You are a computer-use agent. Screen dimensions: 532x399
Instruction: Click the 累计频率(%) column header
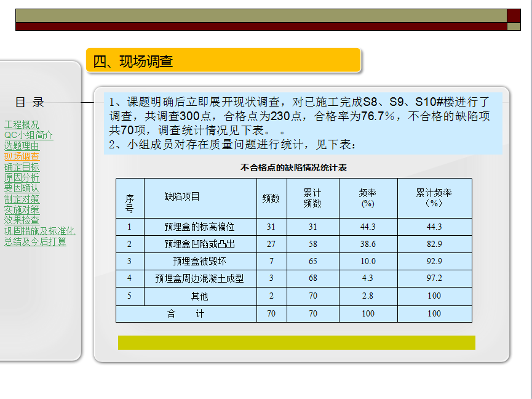coord(434,198)
